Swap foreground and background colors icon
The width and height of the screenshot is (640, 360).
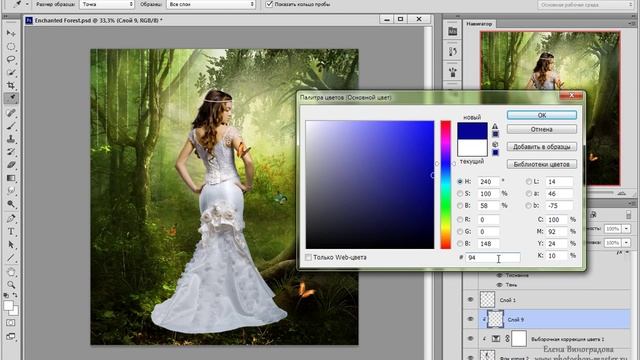coord(15,295)
